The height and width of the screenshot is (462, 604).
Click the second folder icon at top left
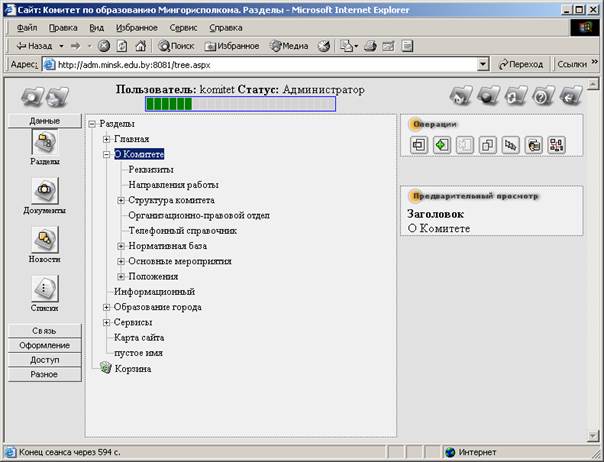click(57, 96)
